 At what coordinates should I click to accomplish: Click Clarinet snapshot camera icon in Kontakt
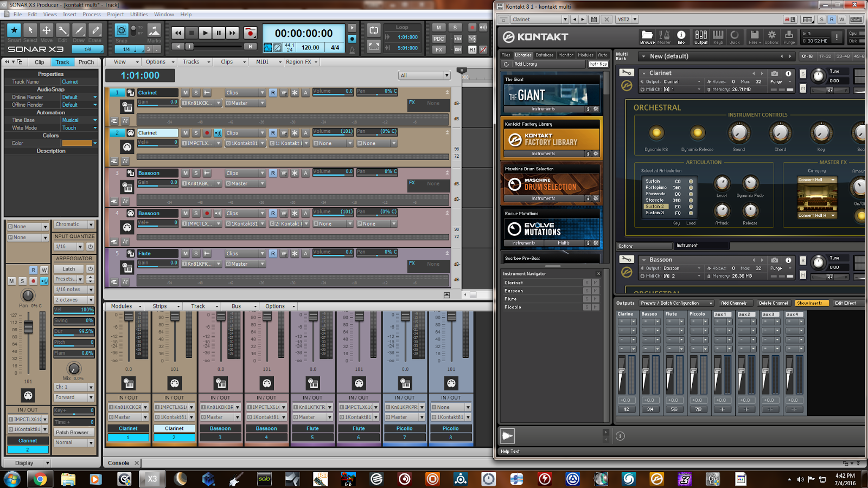(x=775, y=73)
